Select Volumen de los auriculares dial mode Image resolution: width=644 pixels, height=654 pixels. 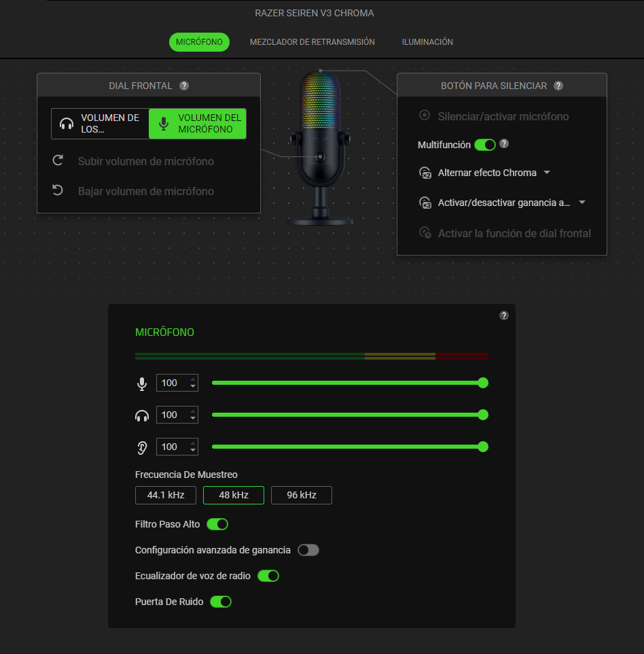point(100,124)
